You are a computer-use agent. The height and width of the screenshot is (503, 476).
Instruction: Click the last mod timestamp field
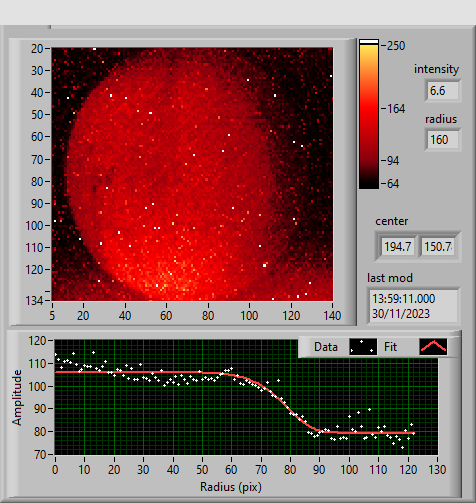point(413,306)
